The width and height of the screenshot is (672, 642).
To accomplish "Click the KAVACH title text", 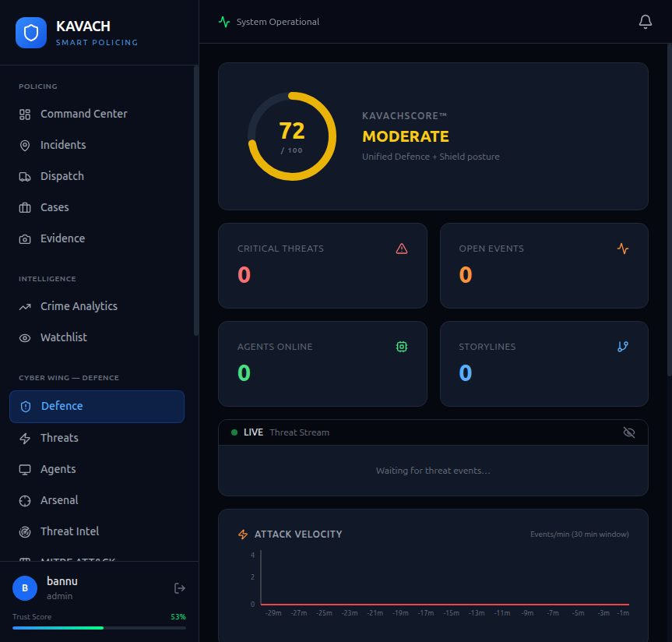I will click(83, 26).
